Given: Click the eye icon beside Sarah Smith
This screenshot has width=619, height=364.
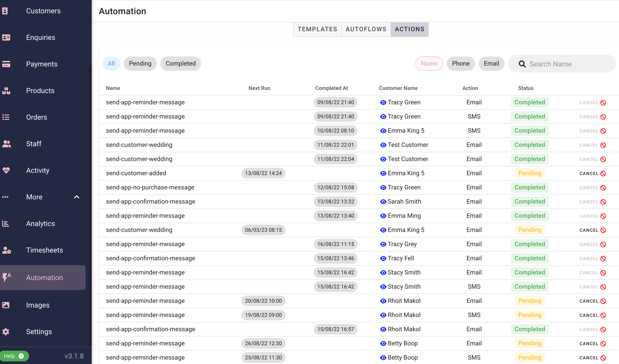Looking at the screenshot, I should pos(383,202).
